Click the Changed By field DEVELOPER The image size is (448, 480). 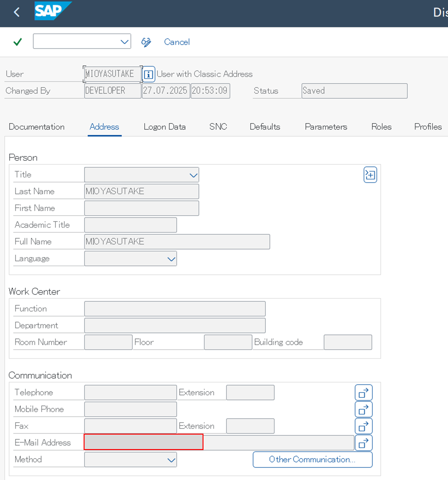113,91
